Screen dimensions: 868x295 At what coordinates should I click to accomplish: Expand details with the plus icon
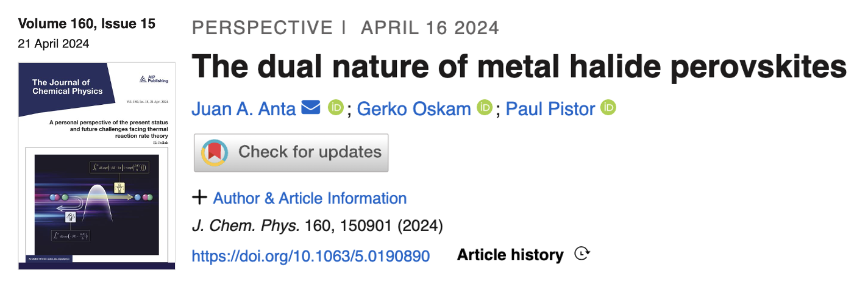click(199, 197)
